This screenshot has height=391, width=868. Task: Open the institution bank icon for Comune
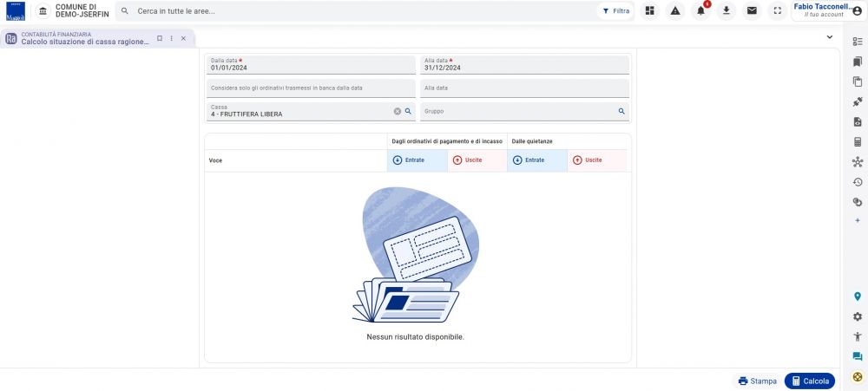point(43,11)
